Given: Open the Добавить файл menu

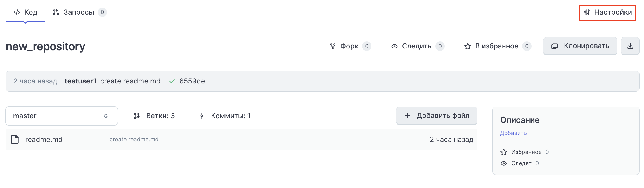Looking at the screenshot, I should (437, 116).
